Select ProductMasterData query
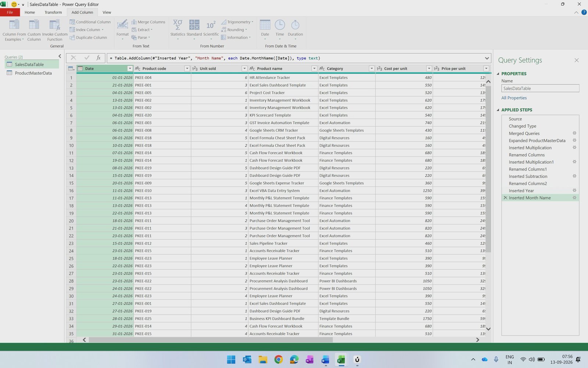The height and width of the screenshot is (368, 588). (x=32, y=73)
